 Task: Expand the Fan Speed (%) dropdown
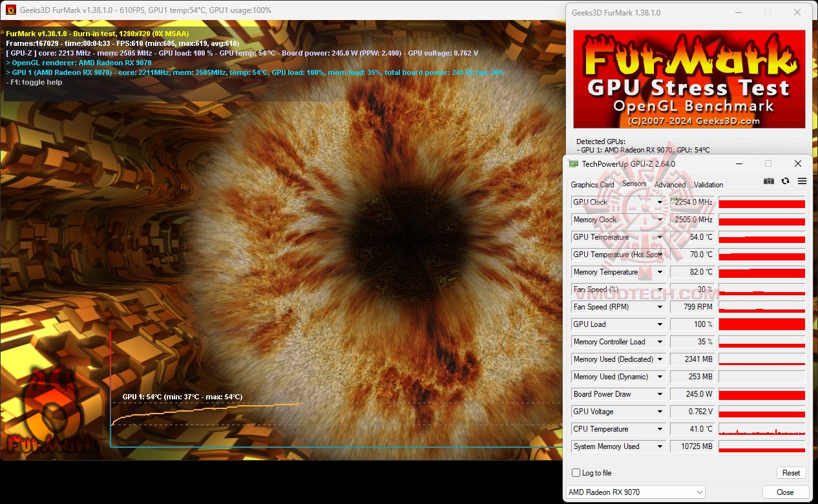[x=660, y=289]
